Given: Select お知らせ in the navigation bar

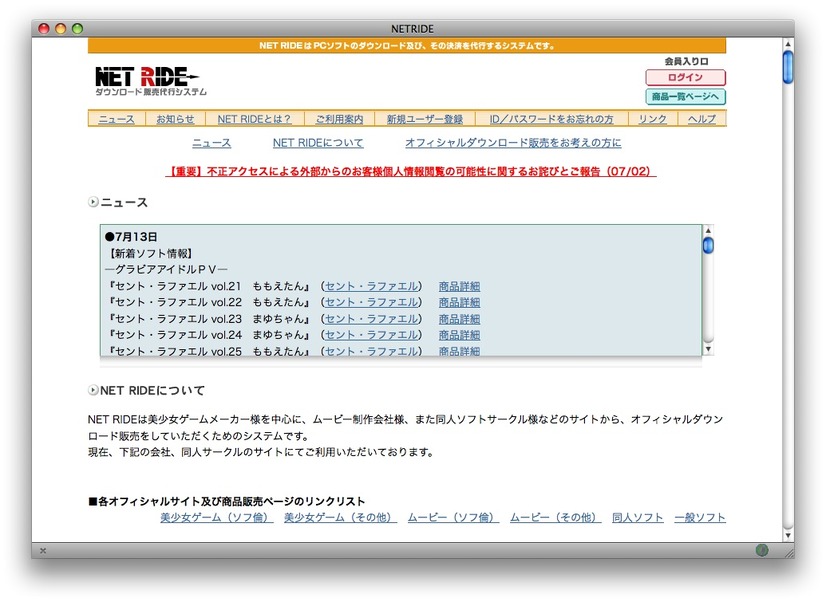Looking at the screenshot, I should (x=175, y=119).
